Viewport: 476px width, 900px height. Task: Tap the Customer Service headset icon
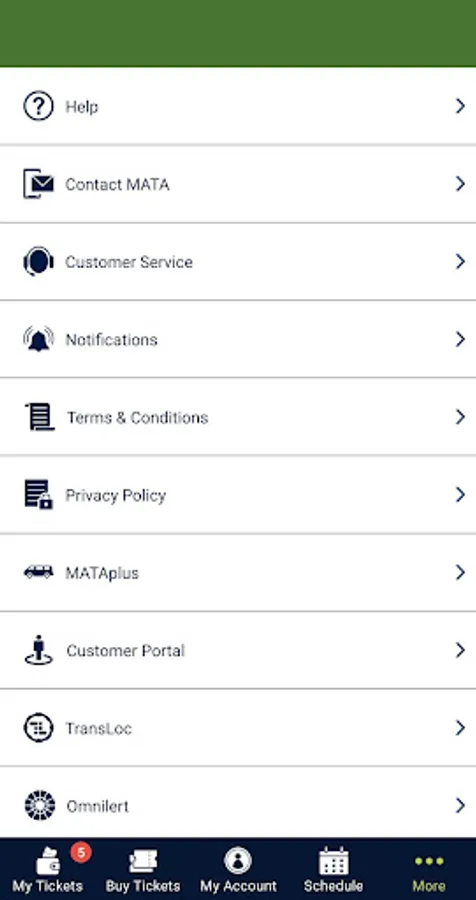click(x=38, y=262)
